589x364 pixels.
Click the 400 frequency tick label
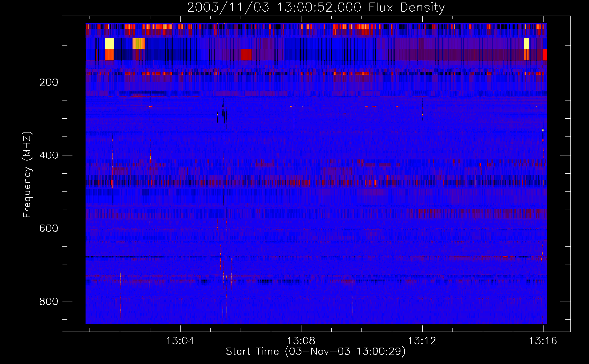pyautogui.click(x=49, y=155)
